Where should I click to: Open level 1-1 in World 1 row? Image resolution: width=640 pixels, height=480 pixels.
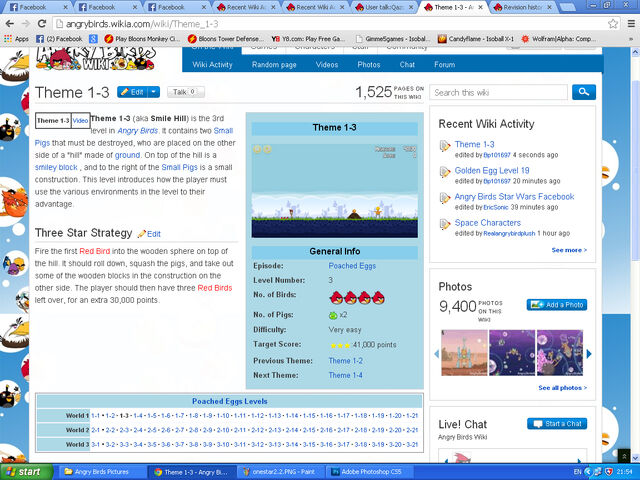coord(96,416)
